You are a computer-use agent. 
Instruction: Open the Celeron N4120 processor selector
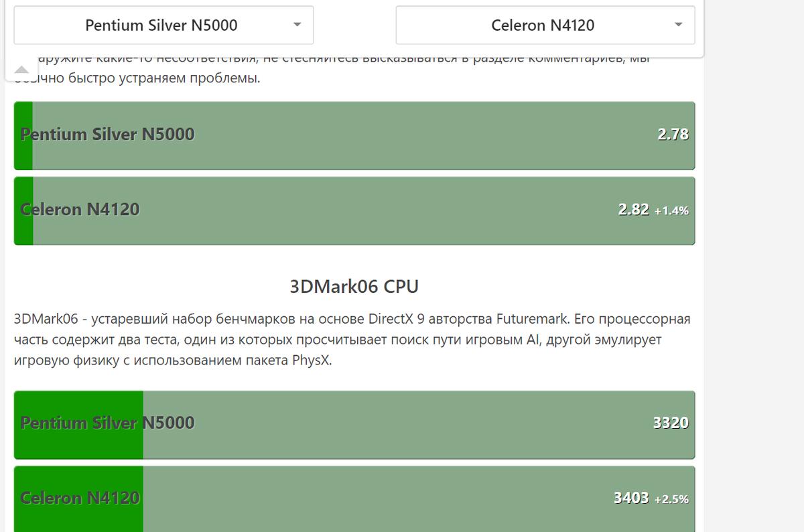tap(545, 25)
